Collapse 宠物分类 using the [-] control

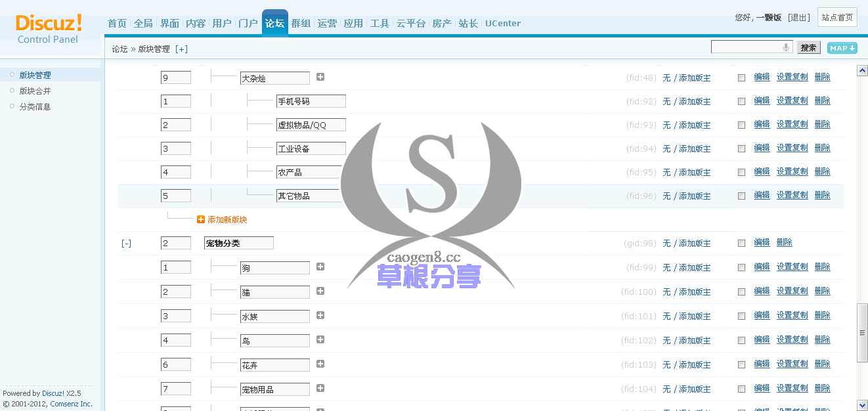126,242
